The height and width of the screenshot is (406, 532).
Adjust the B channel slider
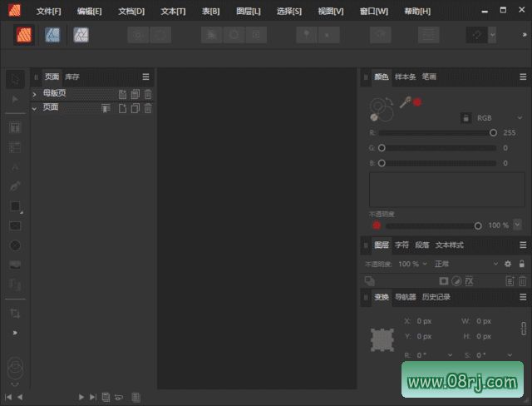(438, 163)
